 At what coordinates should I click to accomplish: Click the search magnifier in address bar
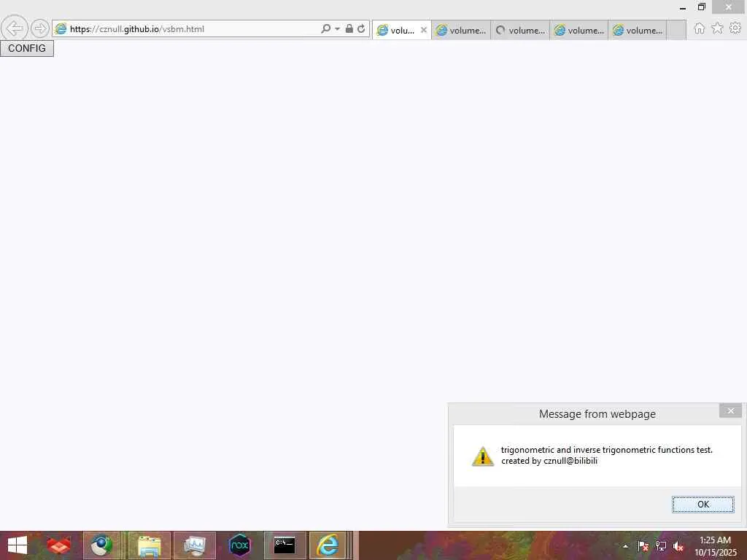[x=325, y=28]
